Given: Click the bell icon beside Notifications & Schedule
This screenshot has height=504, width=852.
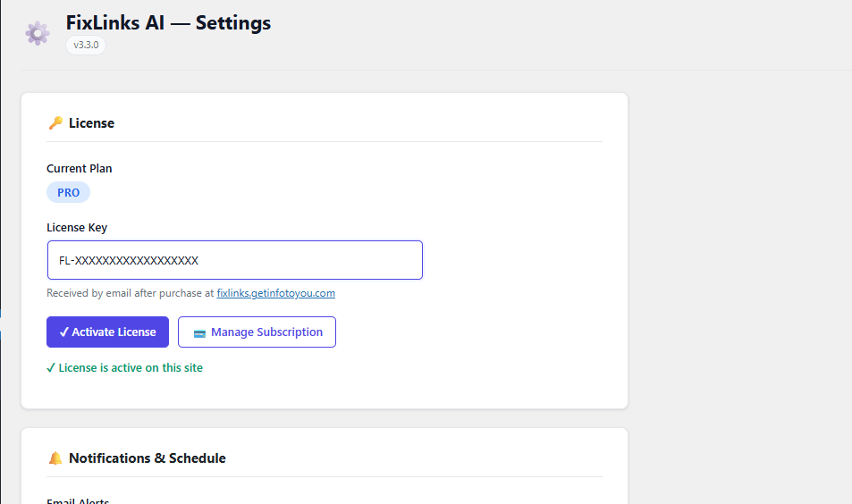Looking at the screenshot, I should coord(55,458).
